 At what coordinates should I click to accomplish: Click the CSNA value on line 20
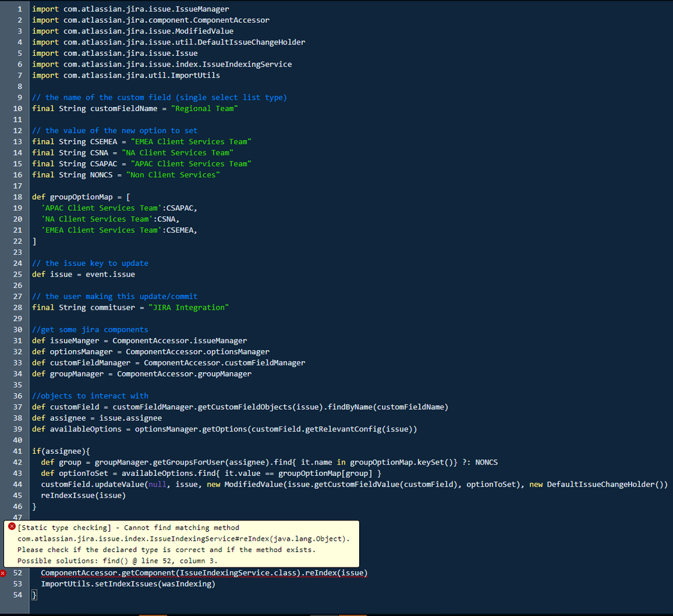click(x=166, y=219)
